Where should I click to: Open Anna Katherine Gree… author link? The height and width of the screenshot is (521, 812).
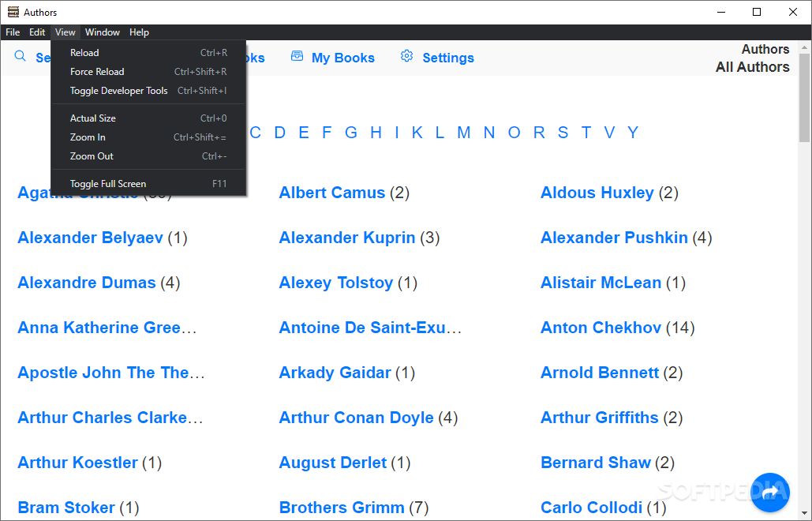107,328
